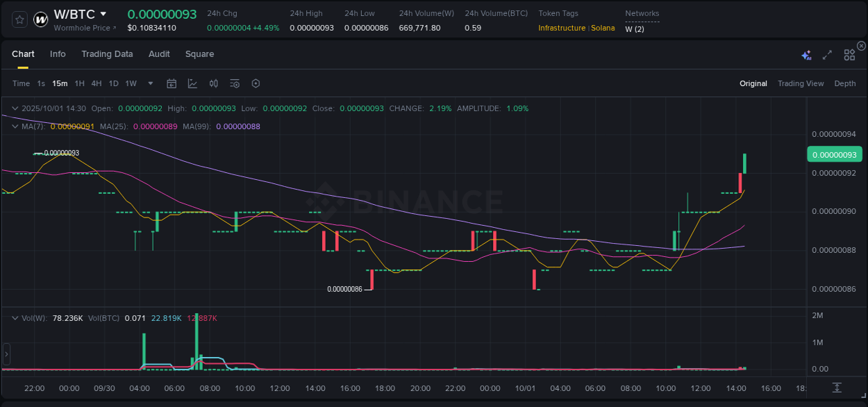Image resolution: width=868 pixels, height=407 pixels.
Task: Open the indicator settings icon
Action: coord(234,83)
